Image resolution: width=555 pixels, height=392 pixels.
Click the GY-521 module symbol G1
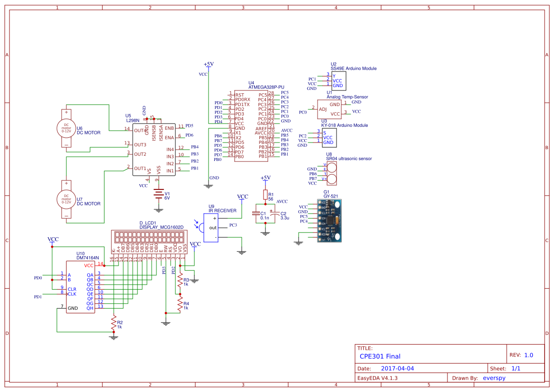pos(329,220)
